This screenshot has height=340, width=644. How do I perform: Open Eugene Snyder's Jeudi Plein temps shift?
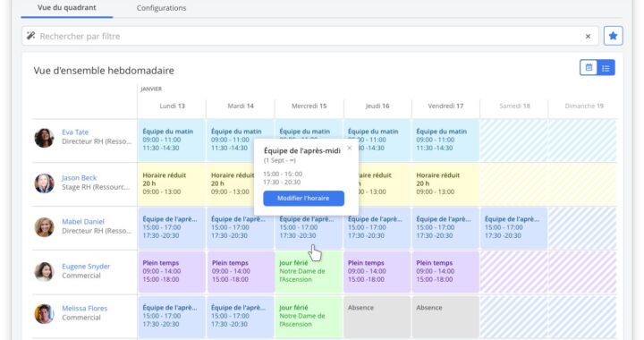tap(377, 272)
